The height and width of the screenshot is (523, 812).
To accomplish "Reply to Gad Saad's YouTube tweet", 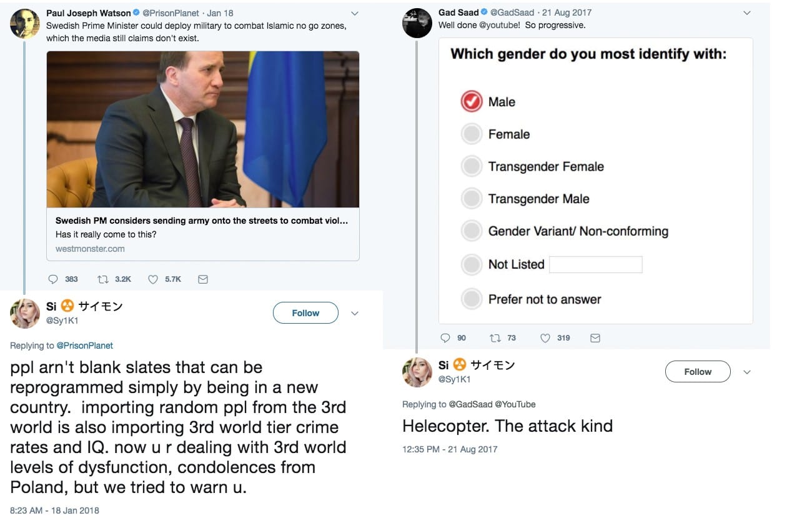I will coord(445,338).
